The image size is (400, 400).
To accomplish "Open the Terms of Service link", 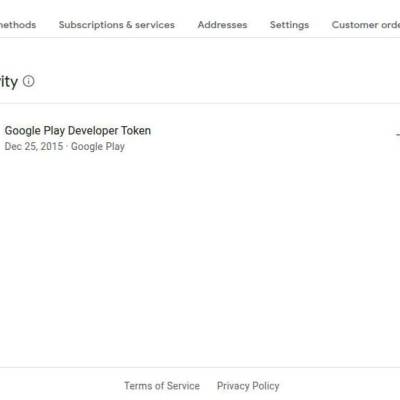I will pyautogui.click(x=162, y=386).
